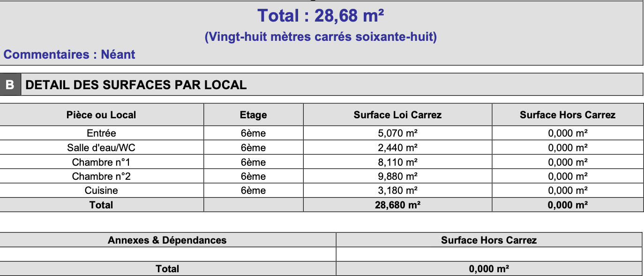Select the "Chambre n°1" row label

101,162
